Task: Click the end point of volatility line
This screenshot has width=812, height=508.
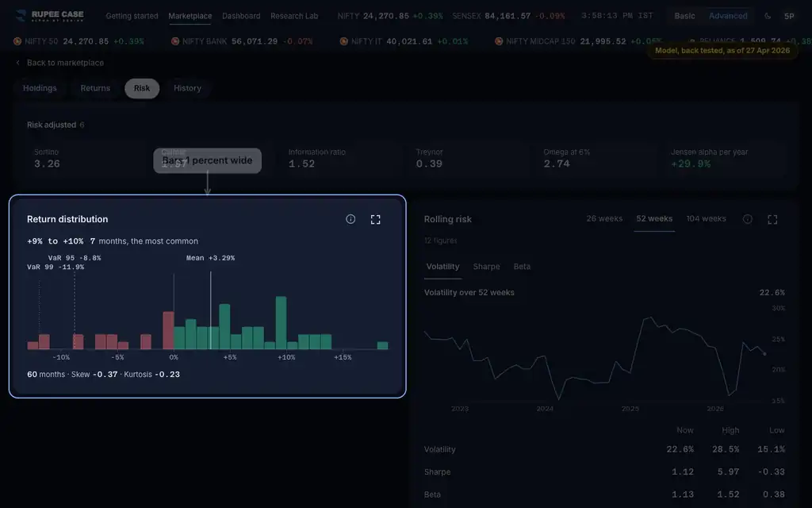Action: pos(765,354)
